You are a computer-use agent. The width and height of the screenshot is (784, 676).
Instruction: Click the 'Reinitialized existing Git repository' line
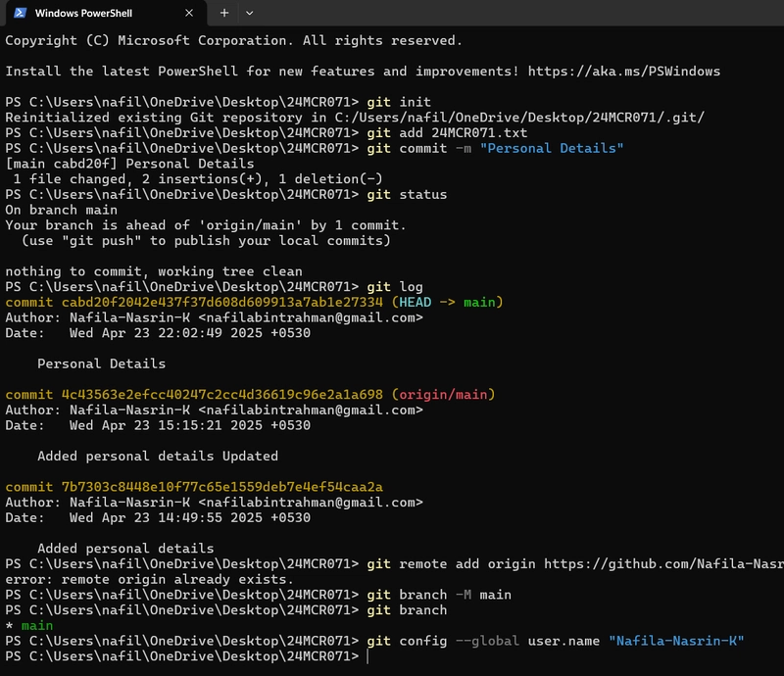(355, 118)
